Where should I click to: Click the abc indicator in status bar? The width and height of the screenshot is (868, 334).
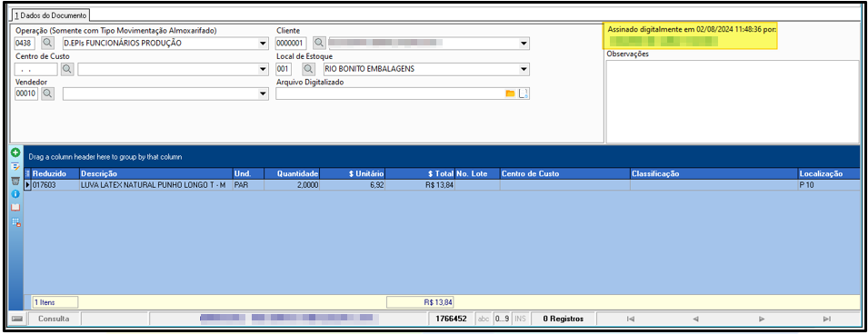pyautogui.click(x=484, y=319)
